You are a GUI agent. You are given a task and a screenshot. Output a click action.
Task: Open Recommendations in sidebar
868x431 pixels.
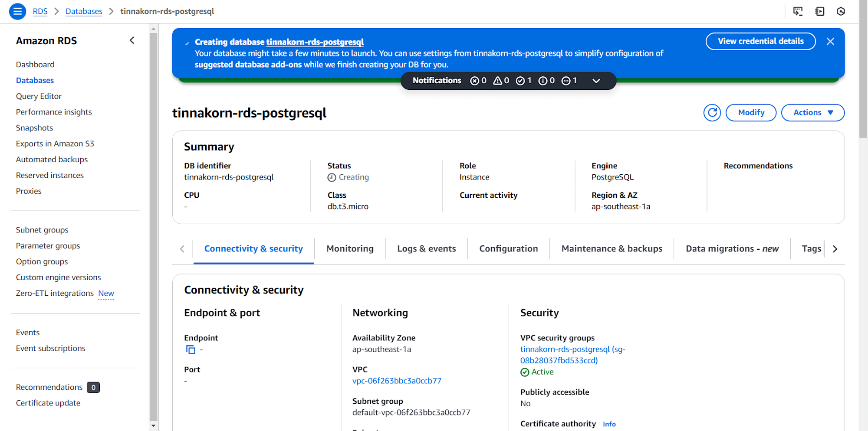pos(49,387)
